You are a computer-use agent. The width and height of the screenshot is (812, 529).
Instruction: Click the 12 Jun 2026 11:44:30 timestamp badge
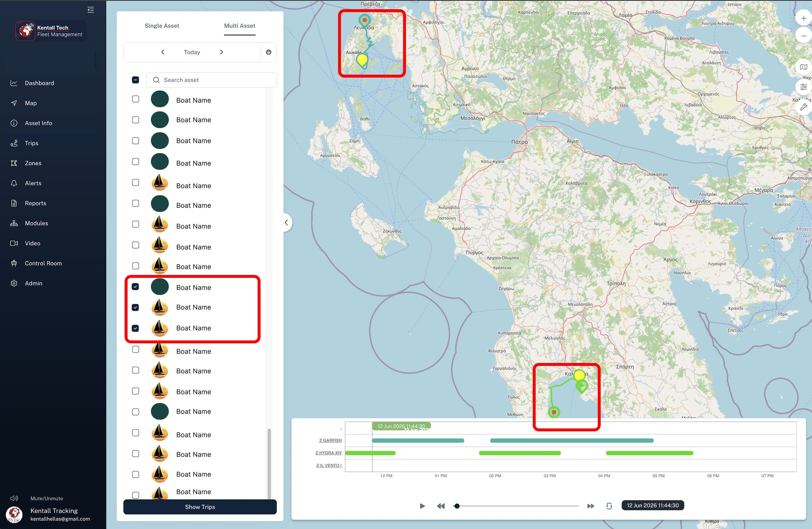tap(653, 506)
